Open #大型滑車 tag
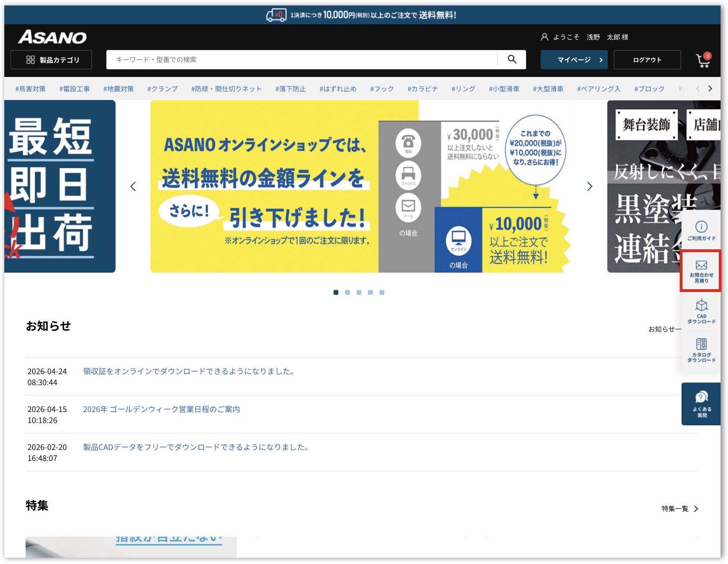The width and height of the screenshot is (728, 564). (548, 89)
